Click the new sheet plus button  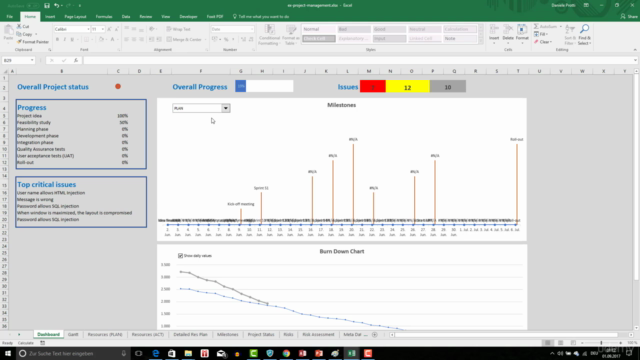pos(375,335)
